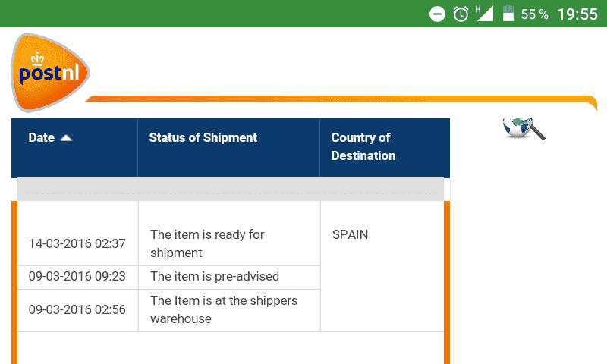Tap the 19:55 clock in status bar
The image size is (607, 364).
click(577, 14)
